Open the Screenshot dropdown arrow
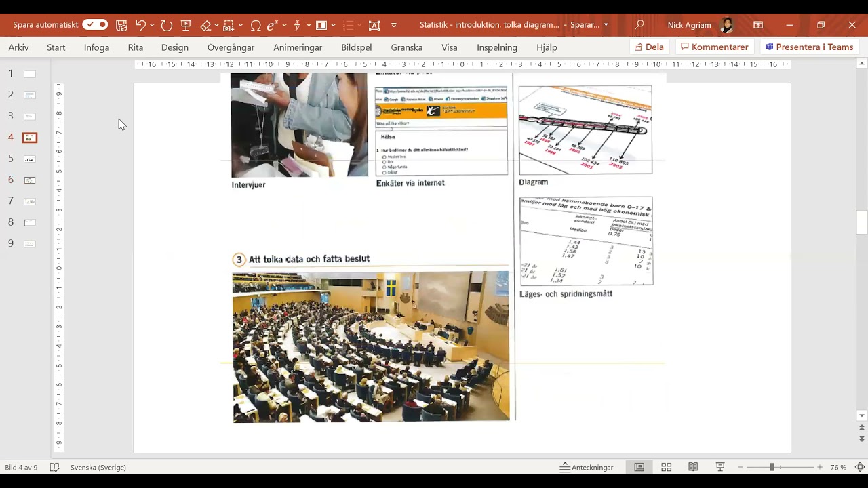The height and width of the screenshot is (488, 868). [x=241, y=25]
